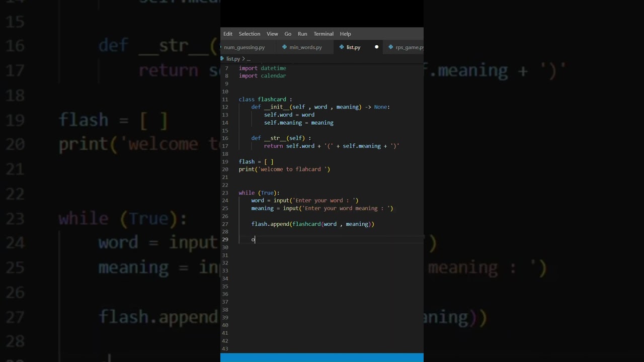The image size is (644, 362).
Task: Switch to the num_guessing.py tab
Action: point(244,47)
